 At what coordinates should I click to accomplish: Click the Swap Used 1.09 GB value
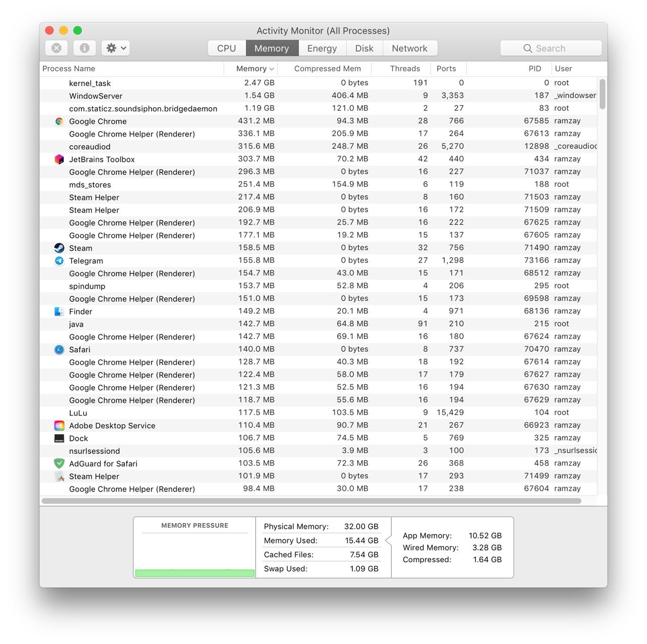tap(364, 569)
